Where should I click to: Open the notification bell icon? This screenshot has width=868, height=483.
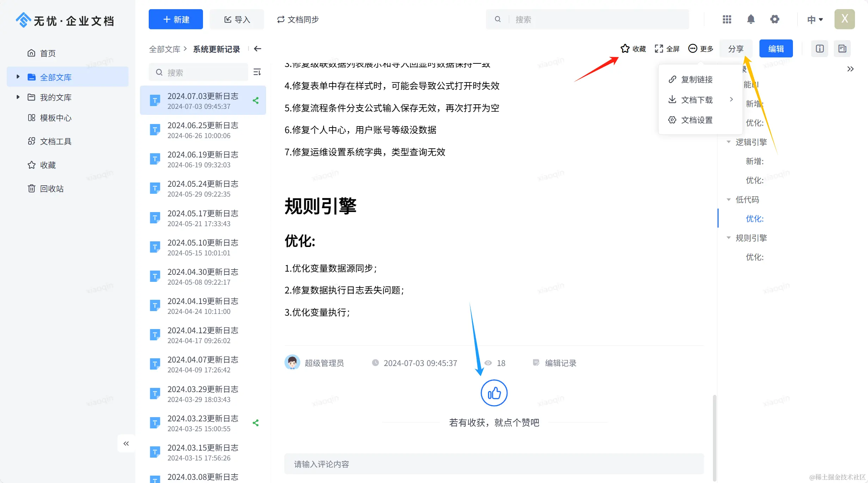751,19
